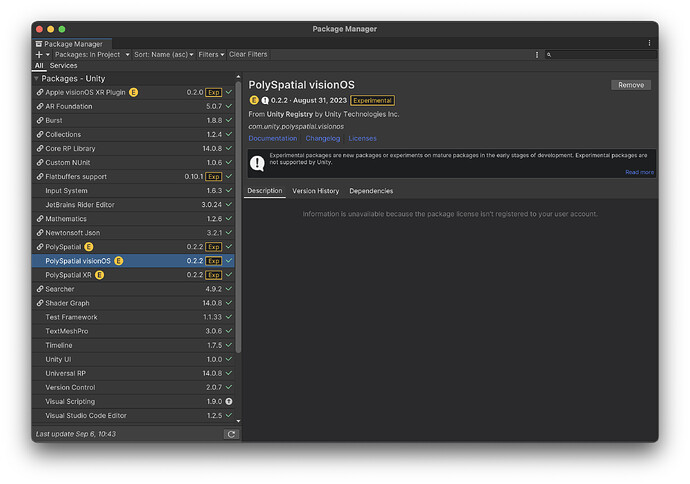Click link icon beside PolySpatial
This screenshot has height=484, width=690.
tap(40, 247)
